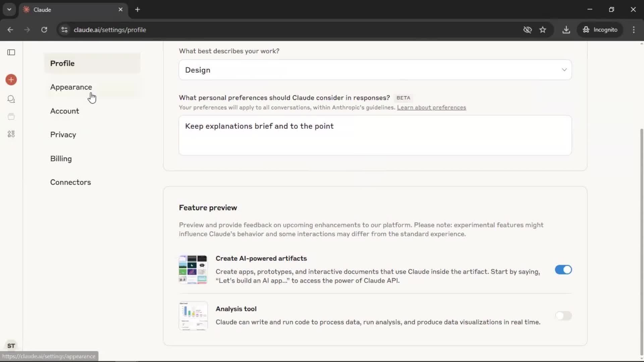Click the BETA label beside preferences

click(403, 98)
